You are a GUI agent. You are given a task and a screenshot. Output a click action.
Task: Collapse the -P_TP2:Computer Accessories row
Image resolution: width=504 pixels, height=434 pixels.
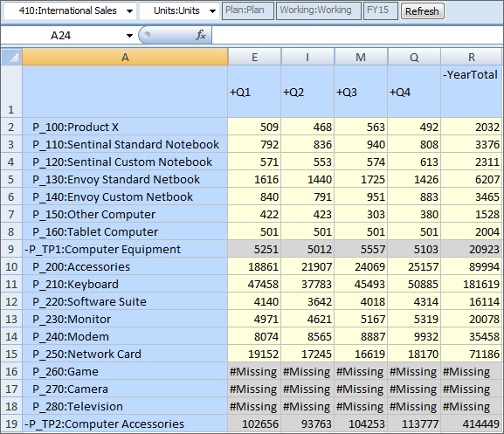pos(125,424)
